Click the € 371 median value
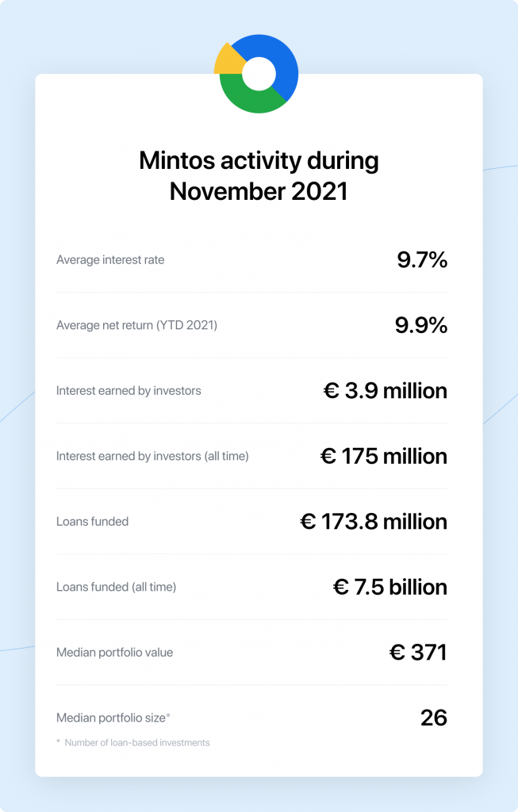This screenshot has height=812, width=518. pos(418,653)
